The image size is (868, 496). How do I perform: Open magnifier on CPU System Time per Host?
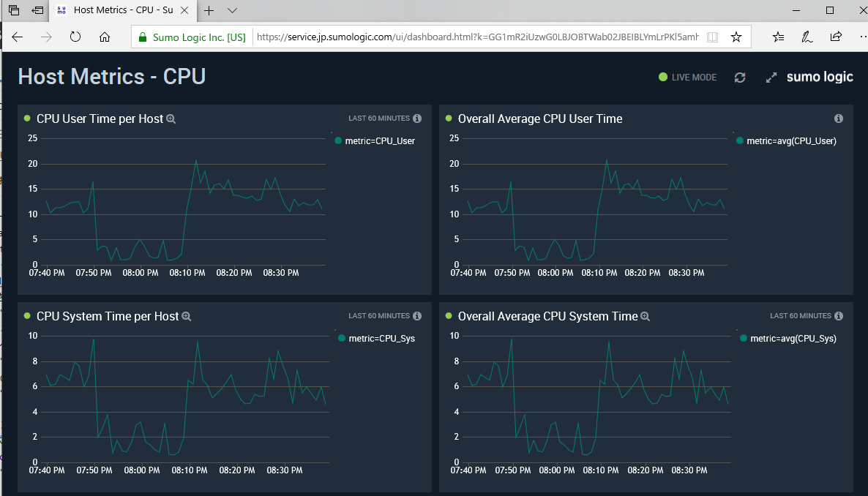coord(187,317)
